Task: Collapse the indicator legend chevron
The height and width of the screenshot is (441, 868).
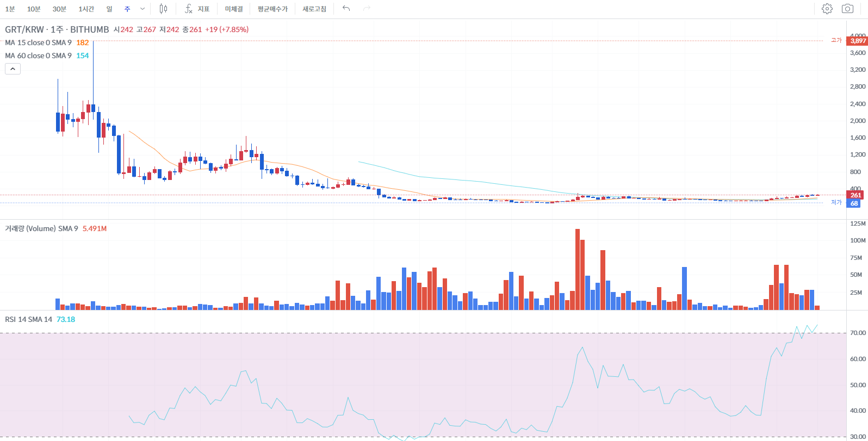Action: [x=13, y=69]
